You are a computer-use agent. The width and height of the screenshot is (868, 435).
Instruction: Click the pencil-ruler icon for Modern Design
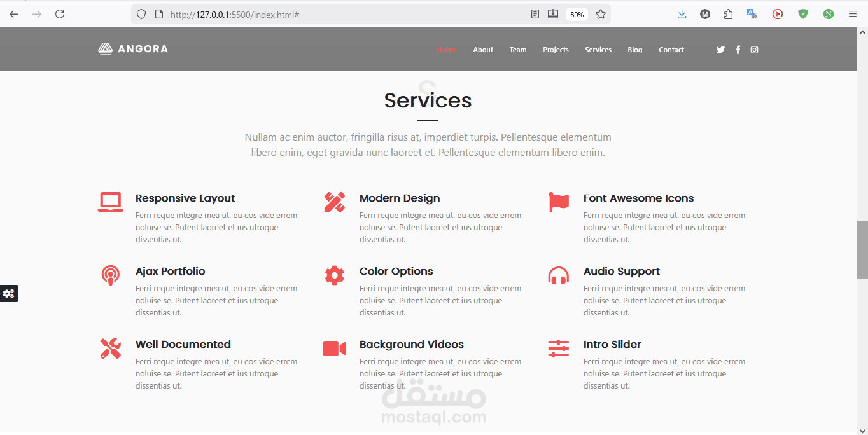[335, 202]
